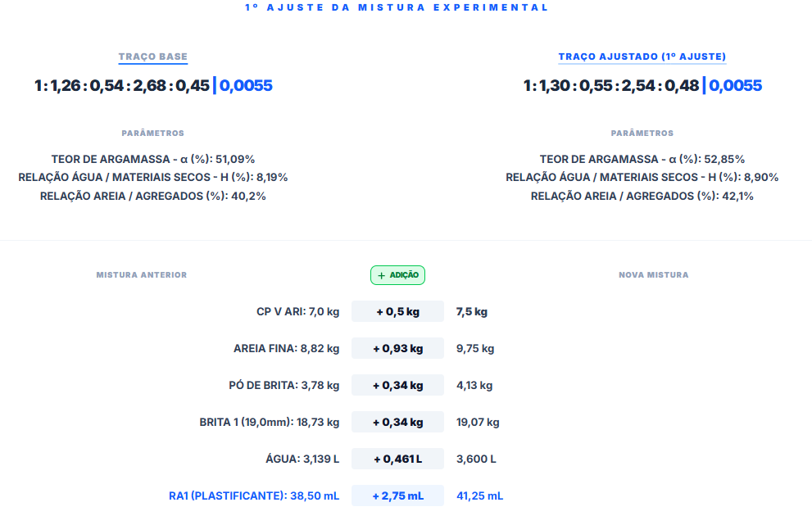Screen dimensions: 812x516
Task: Click the + 0,461 L water addition field
Action: [397, 459]
